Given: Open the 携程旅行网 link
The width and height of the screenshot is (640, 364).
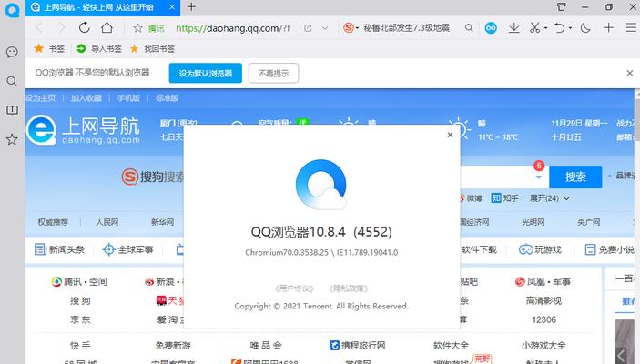Looking at the screenshot, I should coord(358,345).
